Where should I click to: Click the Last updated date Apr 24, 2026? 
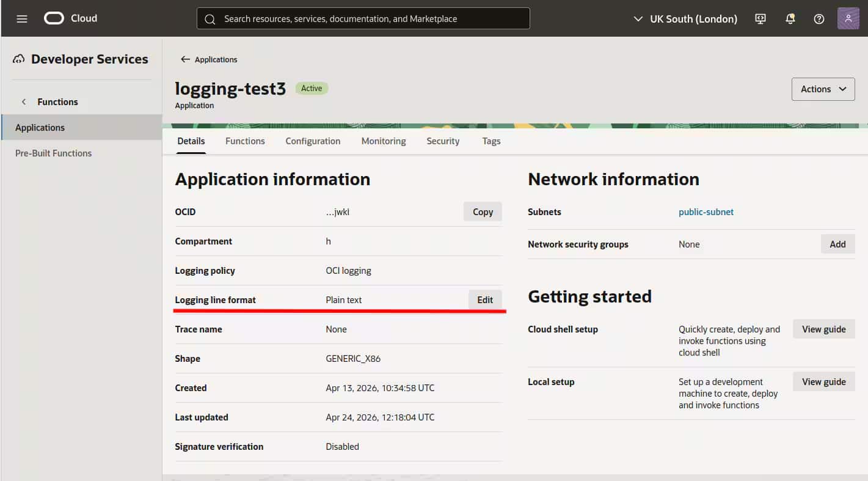[x=380, y=417]
